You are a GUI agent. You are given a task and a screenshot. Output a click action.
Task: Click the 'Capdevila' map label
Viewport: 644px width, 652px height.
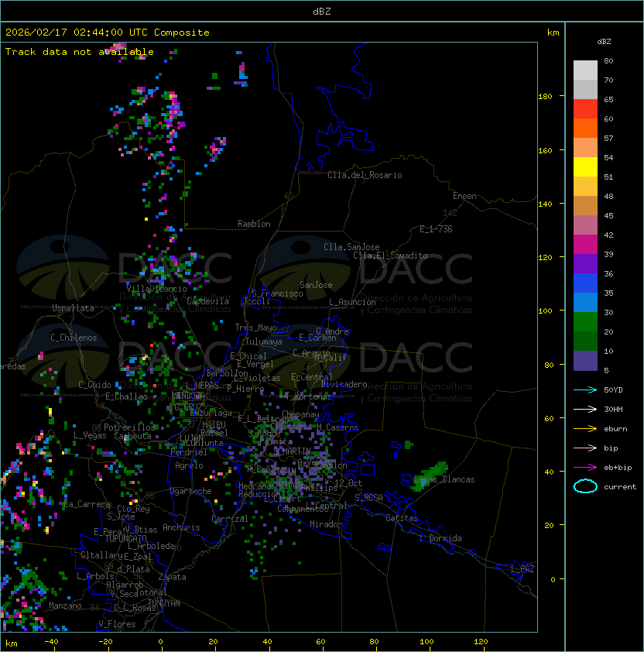(208, 301)
